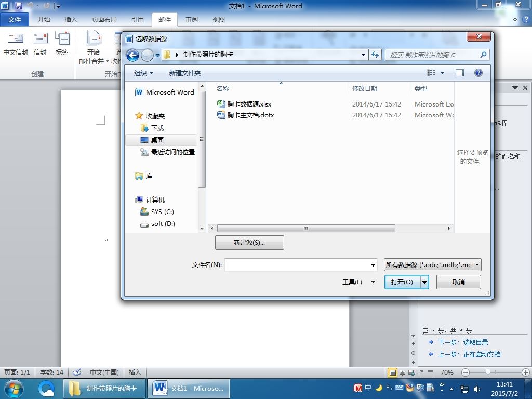Open the 开始邮件合并 ribbon button

pyautogui.click(x=94, y=47)
